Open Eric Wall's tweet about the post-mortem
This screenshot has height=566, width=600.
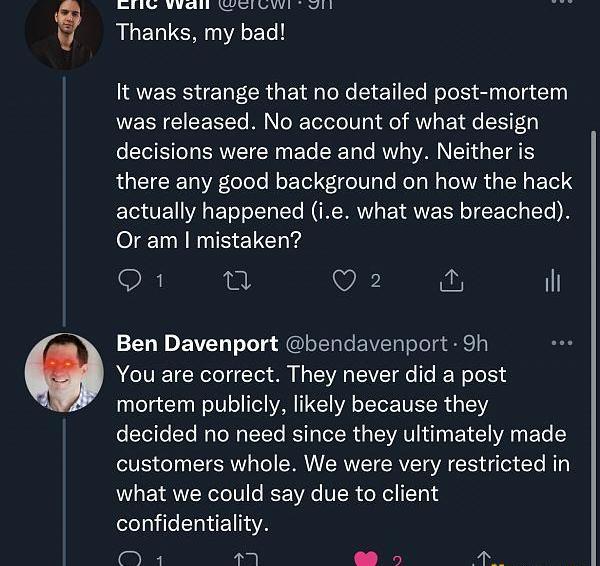pyautogui.click(x=340, y=152)
